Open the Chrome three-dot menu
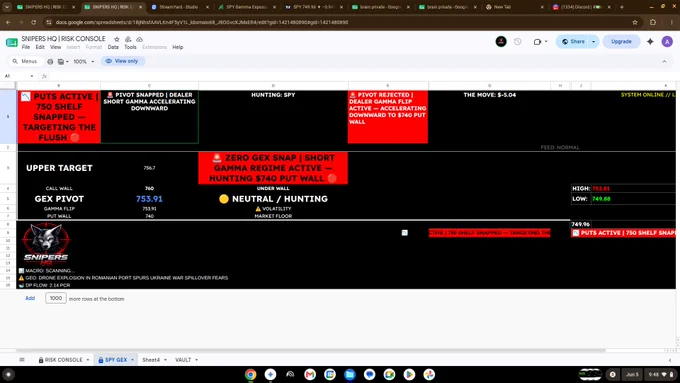This screenshot has height=383, width=680. point(672,22)
